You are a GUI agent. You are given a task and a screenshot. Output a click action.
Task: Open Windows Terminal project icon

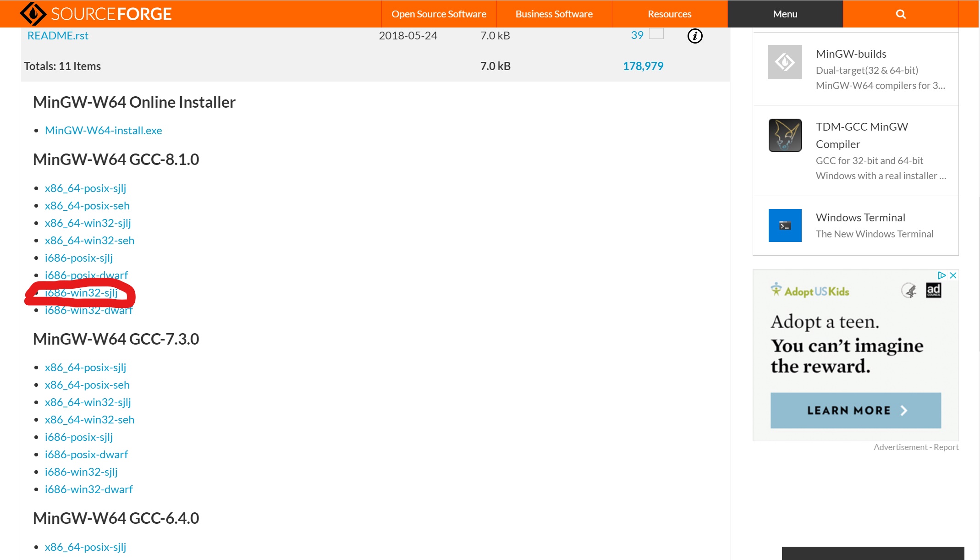pyautogui.click(x=785, y=225)
